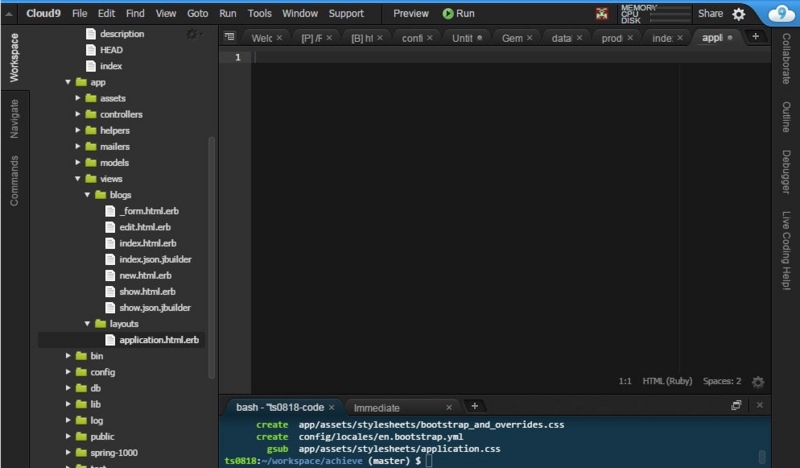Collapse the layouts folder

pos(87,324)
